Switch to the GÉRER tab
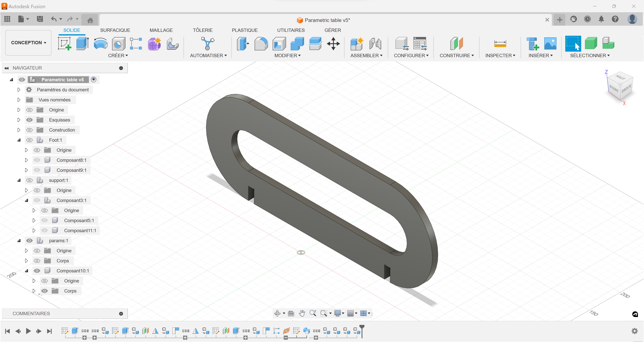 (x=333, y=30)
